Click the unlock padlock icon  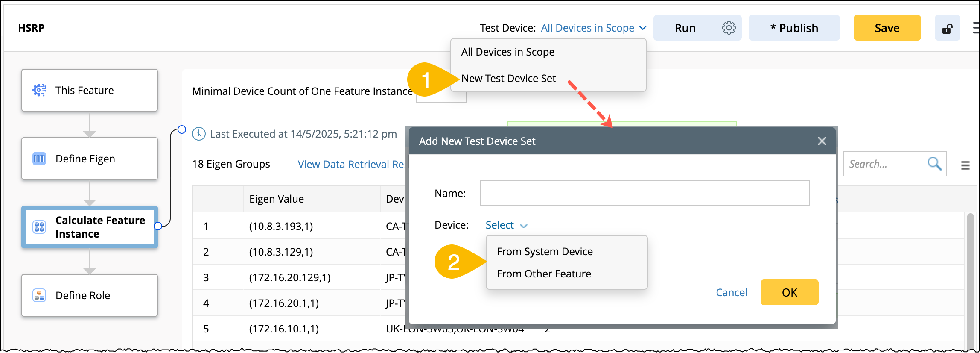pyautogui.click(x=947, y=28)
